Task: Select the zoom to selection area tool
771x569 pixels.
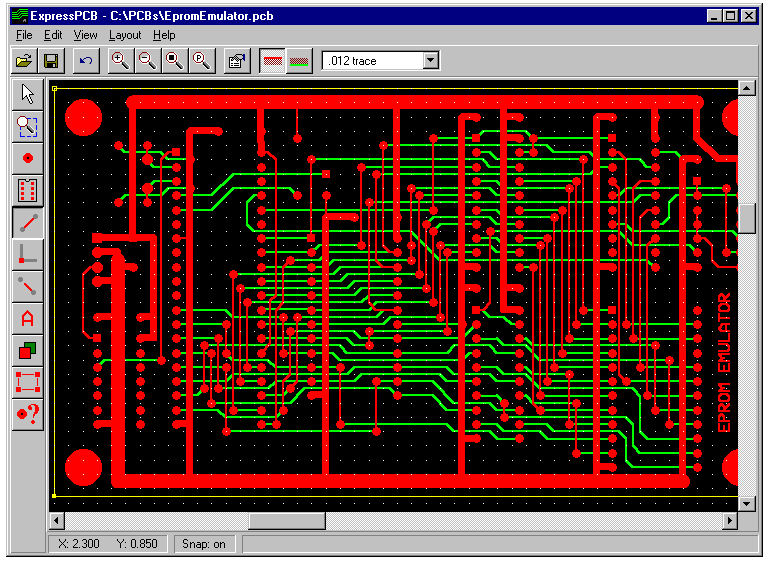Action: click(28, 126)
